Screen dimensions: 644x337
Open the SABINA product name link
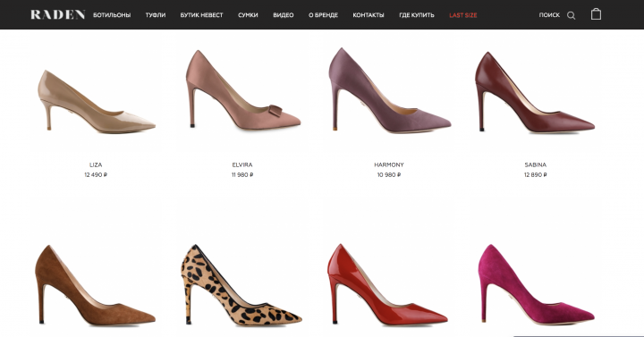click(536, 164)
